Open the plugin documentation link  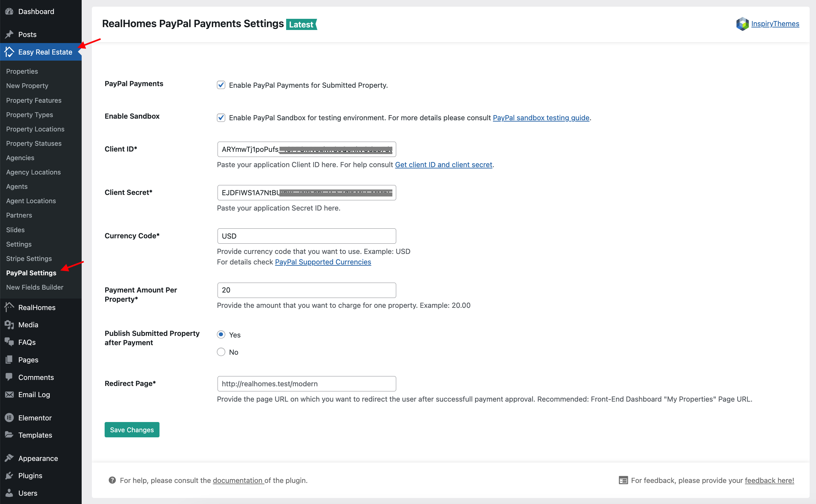tap(238, 480)
